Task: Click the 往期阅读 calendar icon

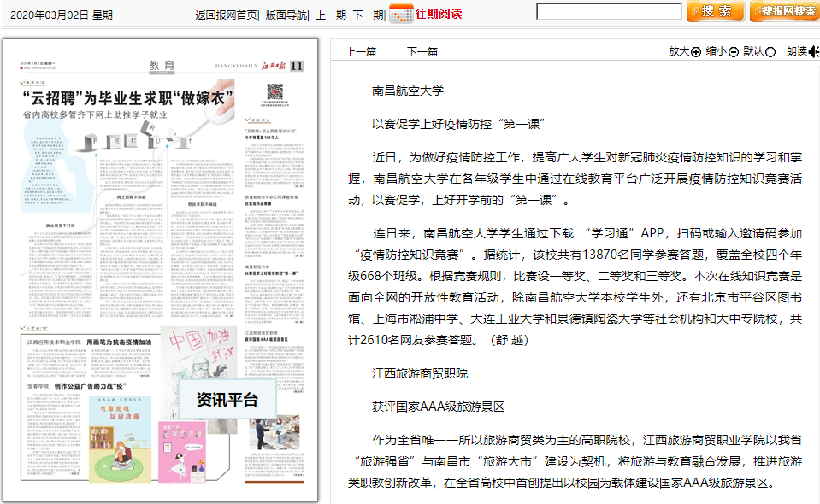Action: point(400,14)
